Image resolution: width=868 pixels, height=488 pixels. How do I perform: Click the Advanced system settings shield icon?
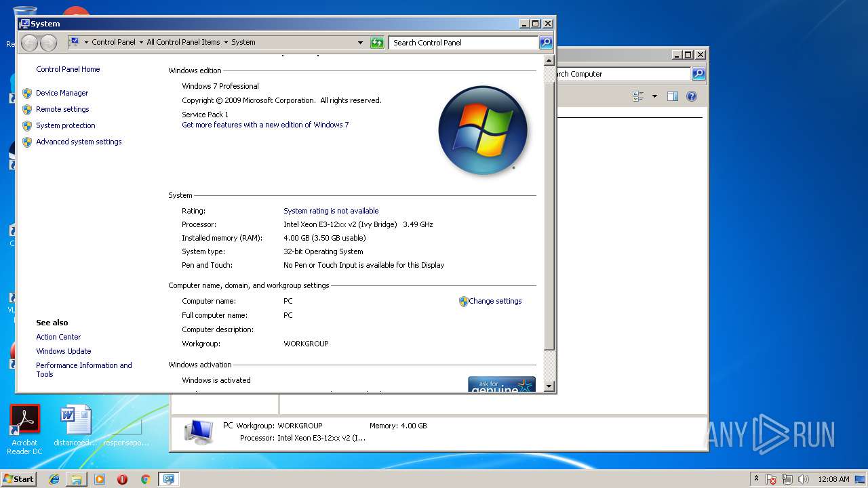[27, 142]
